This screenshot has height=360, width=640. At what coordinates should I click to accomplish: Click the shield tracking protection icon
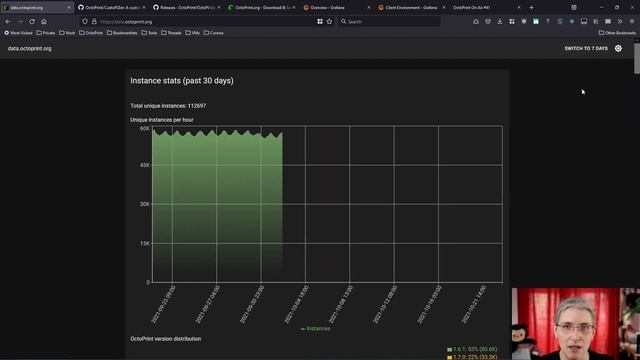(x=85, y=22)
